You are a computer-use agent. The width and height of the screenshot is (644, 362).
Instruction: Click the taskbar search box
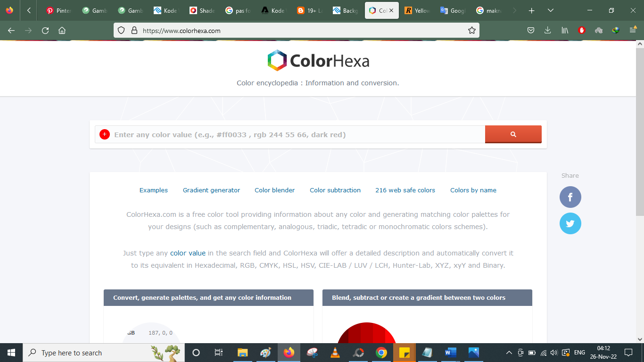(x=104, y=353)
